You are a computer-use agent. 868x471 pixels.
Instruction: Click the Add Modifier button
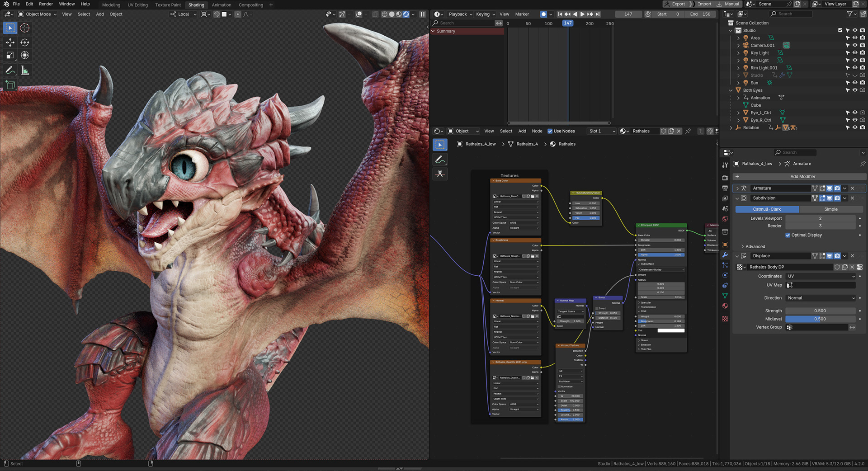[799, 177]
